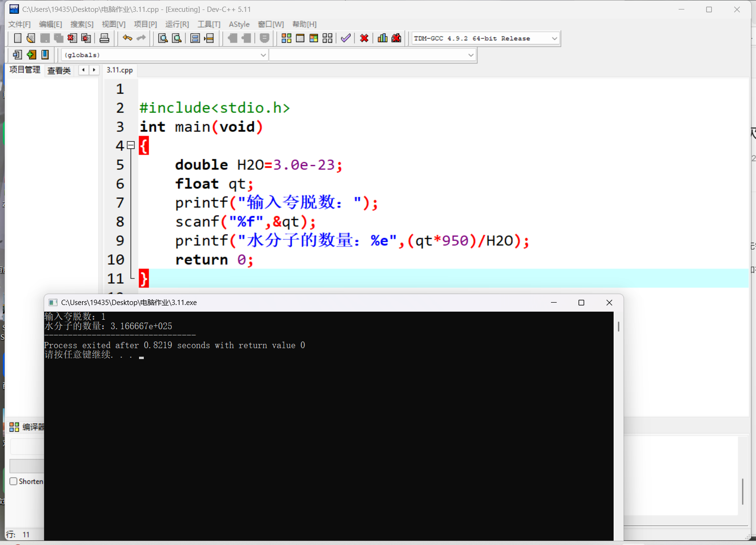Screen dimensions: 756x545
Task: Go to function icon
Action: point(195,38)
